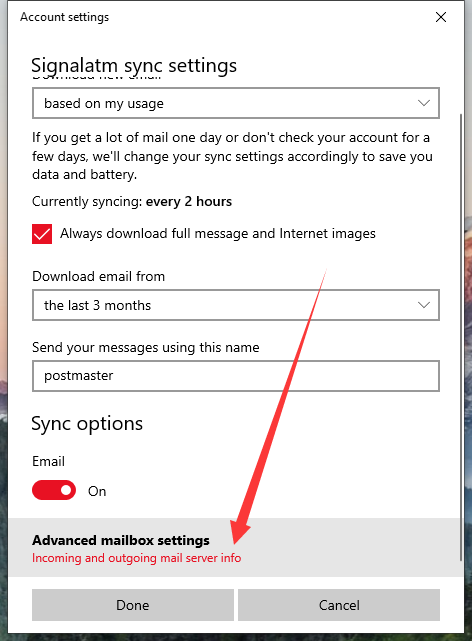Viewport: 472px width, 641px height.
Task: Click the 'Signalatm sync settings' heading
Action: pos(134,65)
